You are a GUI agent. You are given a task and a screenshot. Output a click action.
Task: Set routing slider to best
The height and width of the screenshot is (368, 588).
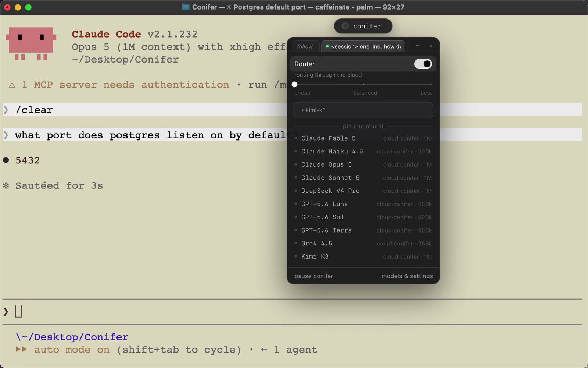[432, 84]
